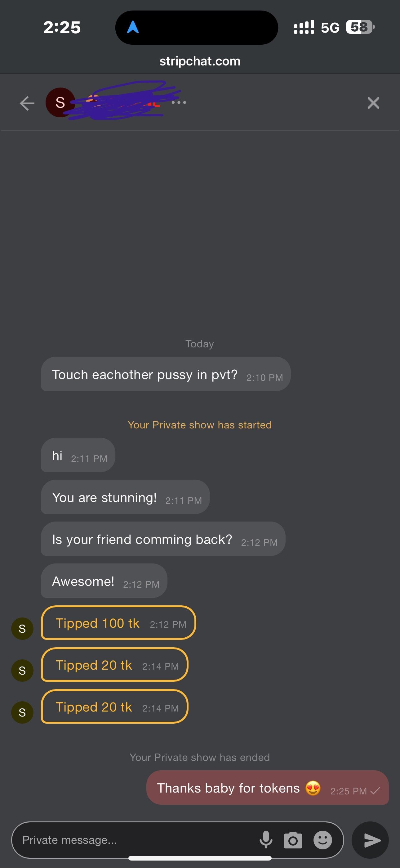The height and width of the screenshot is (868, 400).
Task: Select the Tipped 100 tk bubble
Action: pyautogui.click(x=118, y=623)
